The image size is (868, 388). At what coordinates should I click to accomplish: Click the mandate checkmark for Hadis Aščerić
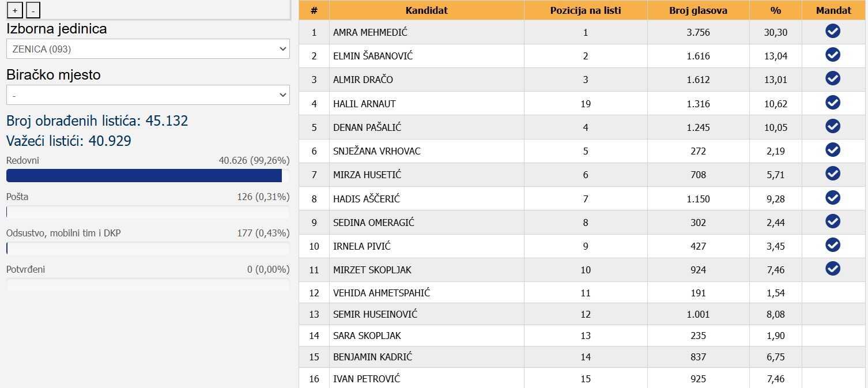click(833, 198)
